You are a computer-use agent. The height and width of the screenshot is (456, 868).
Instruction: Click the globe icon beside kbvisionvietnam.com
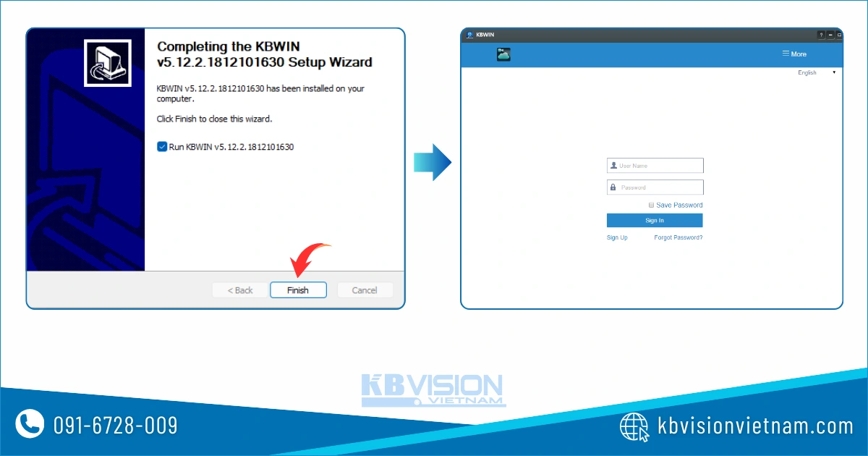tap(634, 426)
